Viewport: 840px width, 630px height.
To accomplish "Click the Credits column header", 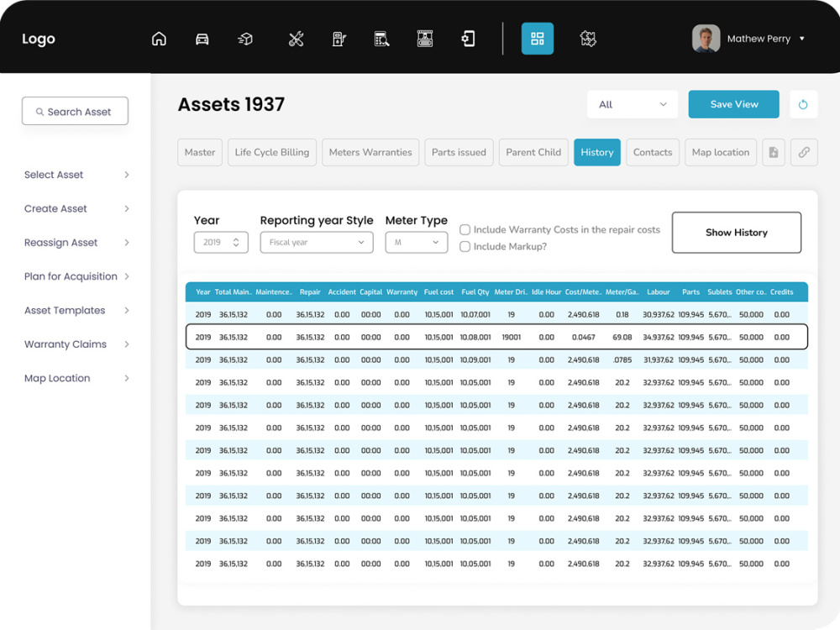I will (x=781, y=292).
